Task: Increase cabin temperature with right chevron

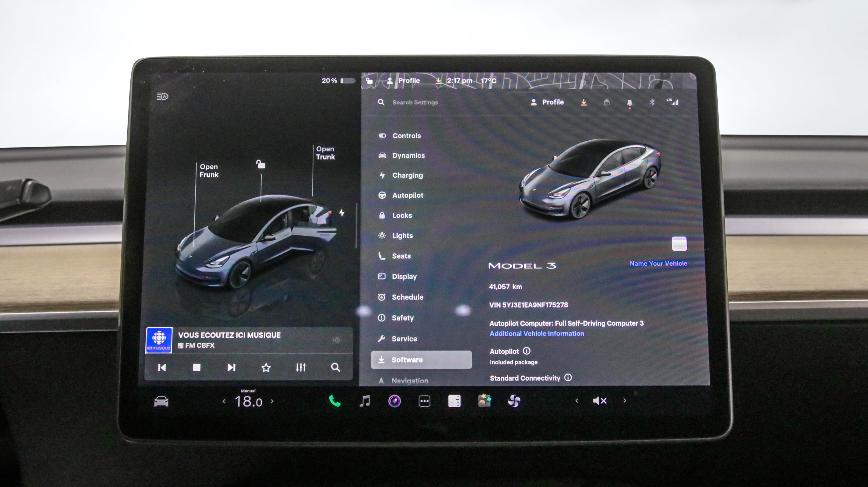Action: pos(272,401)
